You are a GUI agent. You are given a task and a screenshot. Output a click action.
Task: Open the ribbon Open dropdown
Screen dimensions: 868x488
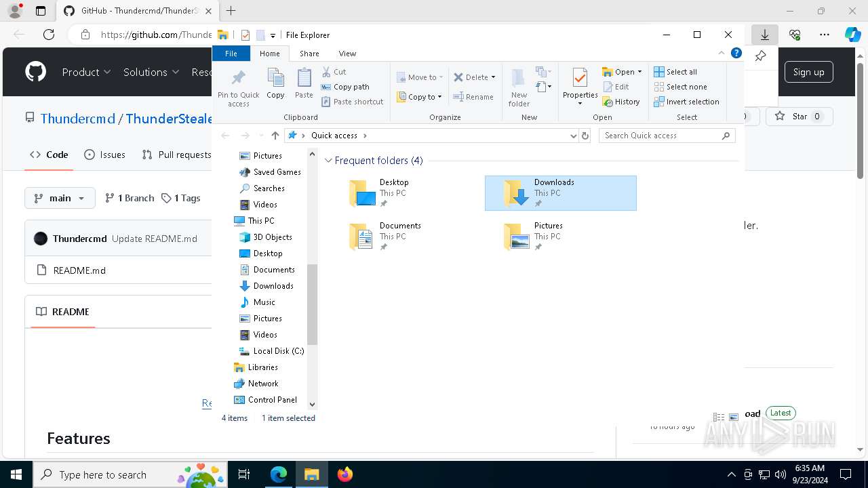tap(622, 72)
